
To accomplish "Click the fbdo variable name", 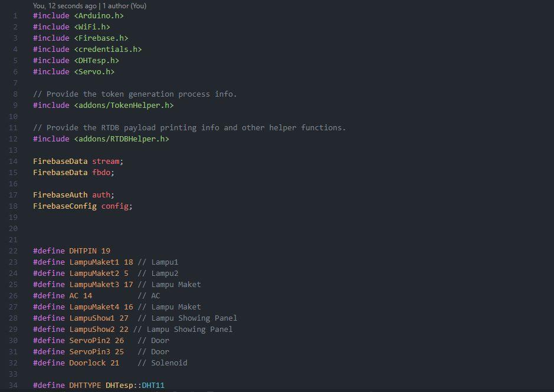I will [102, 172].
